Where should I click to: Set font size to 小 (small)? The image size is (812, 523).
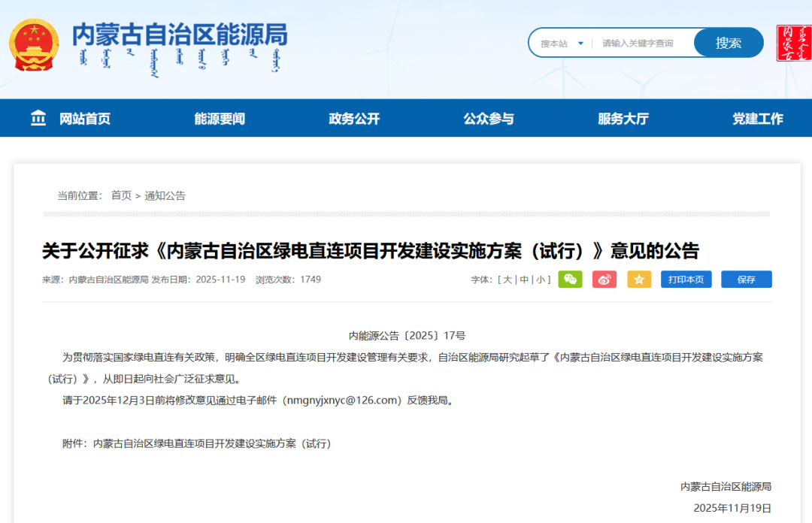coord(541,280)
